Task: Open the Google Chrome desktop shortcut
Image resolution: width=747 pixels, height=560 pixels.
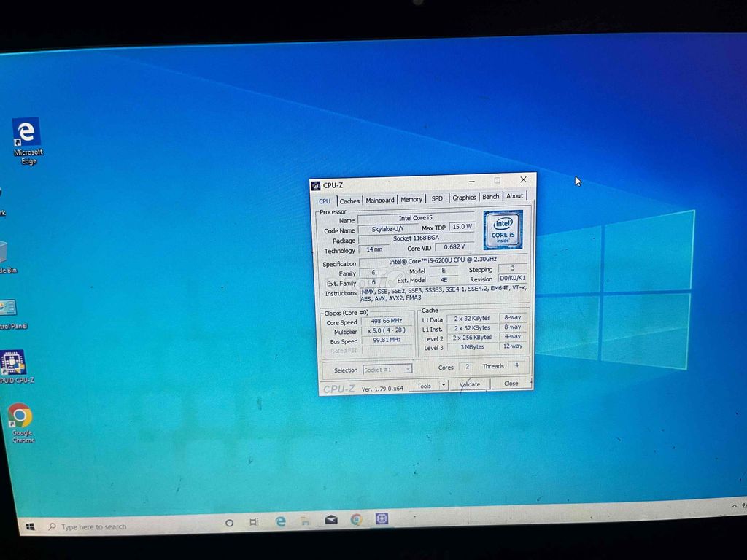Action: tap(21, 423)
